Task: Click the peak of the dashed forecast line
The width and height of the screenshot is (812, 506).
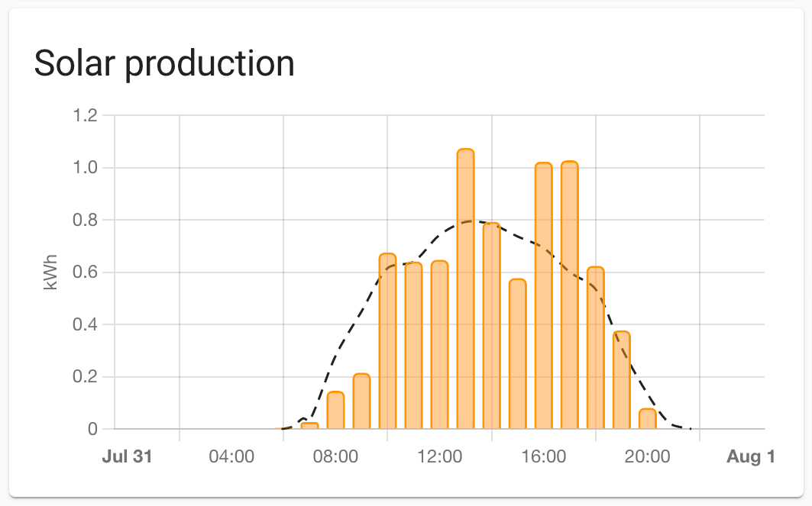Action: 470,221
